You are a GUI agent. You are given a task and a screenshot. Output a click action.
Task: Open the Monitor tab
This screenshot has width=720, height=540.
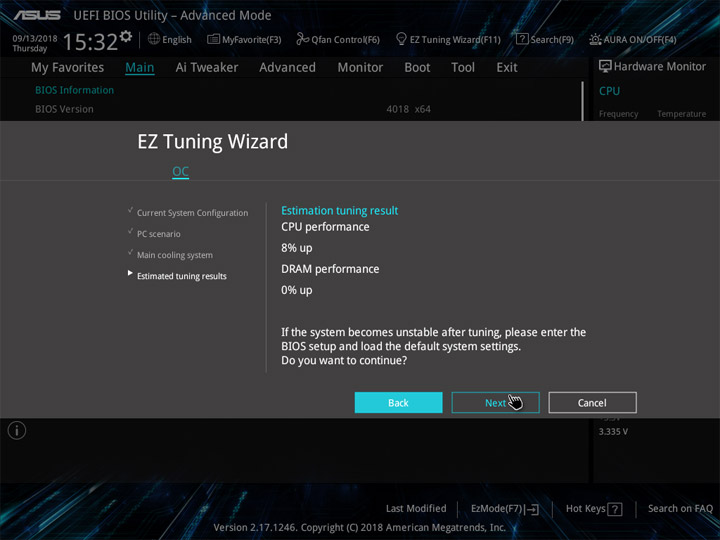[360, 68]
